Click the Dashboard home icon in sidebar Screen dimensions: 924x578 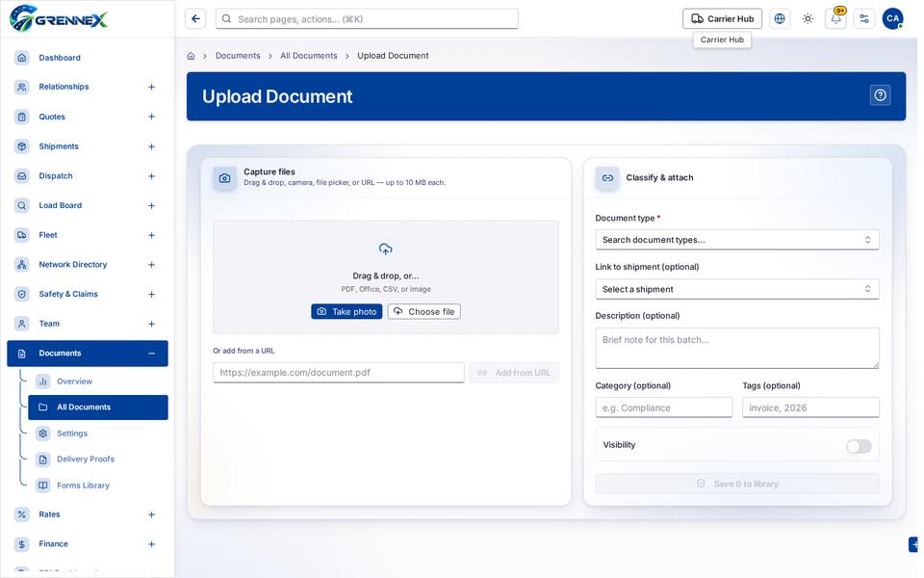tap(22, 58)
